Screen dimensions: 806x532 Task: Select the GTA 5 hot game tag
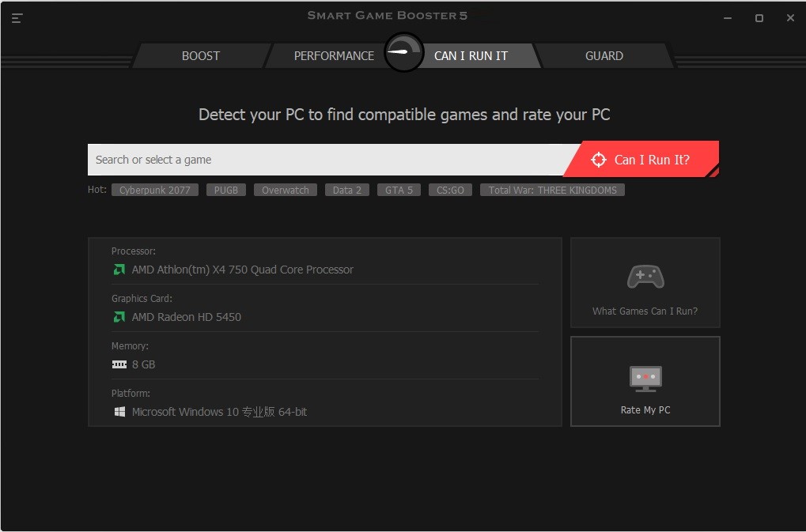[x=399, y=190]
